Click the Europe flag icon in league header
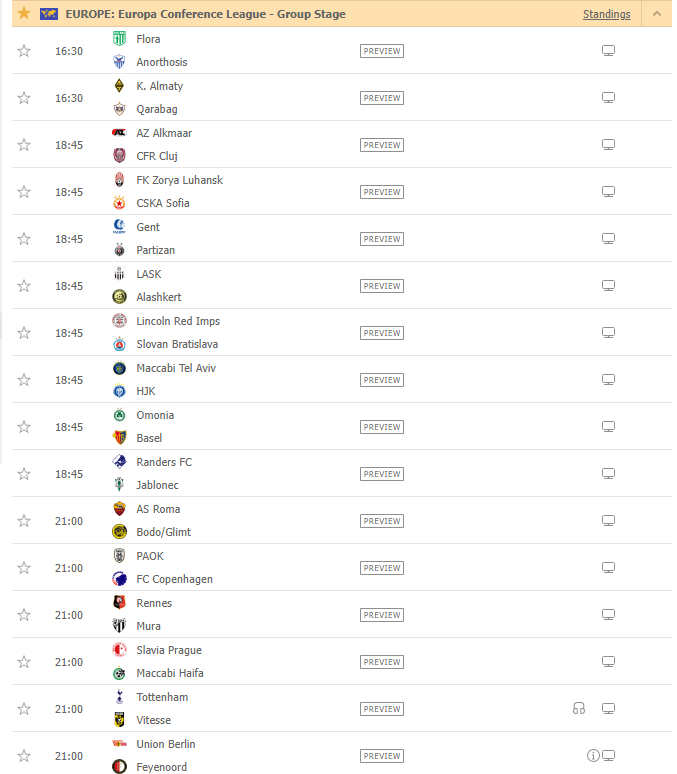The image size is (677, 774). [49, 14]
